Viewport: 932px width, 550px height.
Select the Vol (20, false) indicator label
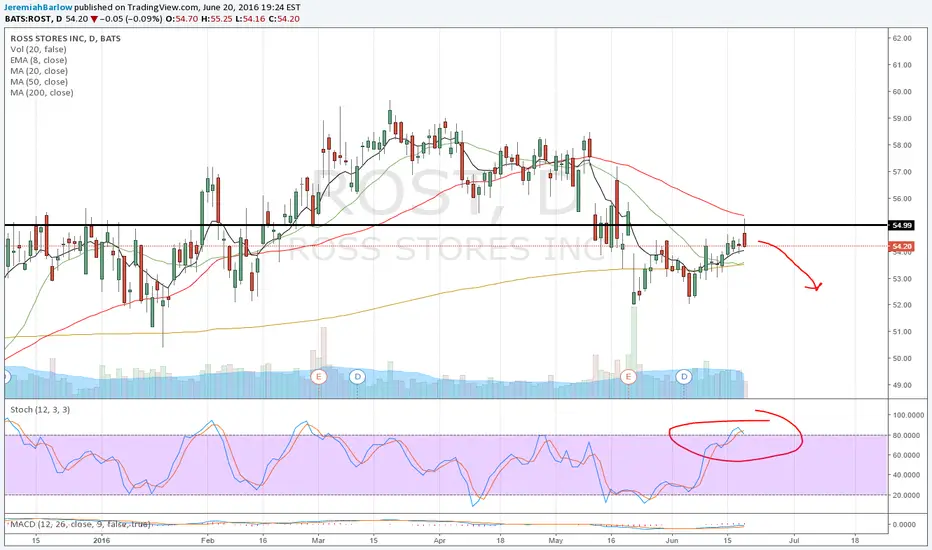pos(38,49)
